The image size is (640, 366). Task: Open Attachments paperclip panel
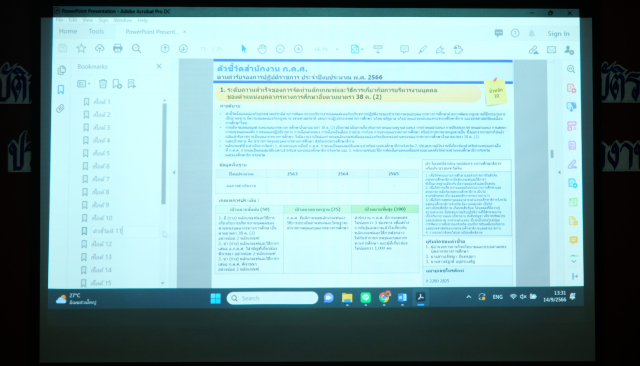point(60,109)
